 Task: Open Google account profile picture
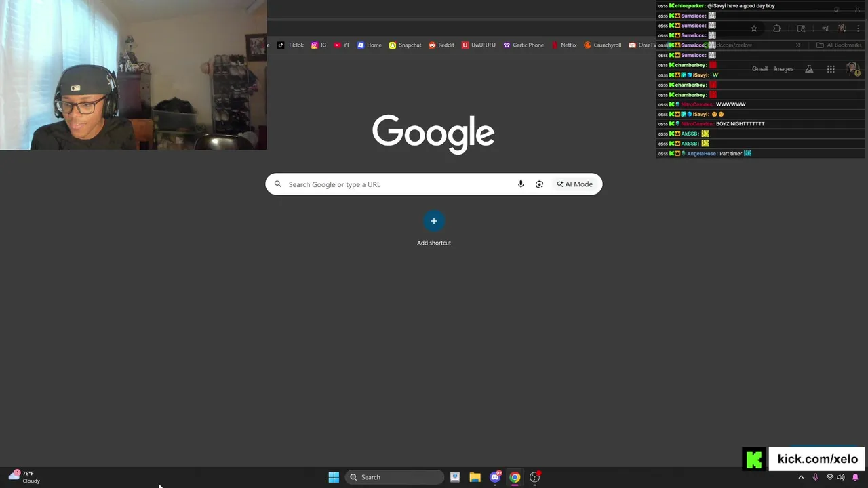point(852,69)
